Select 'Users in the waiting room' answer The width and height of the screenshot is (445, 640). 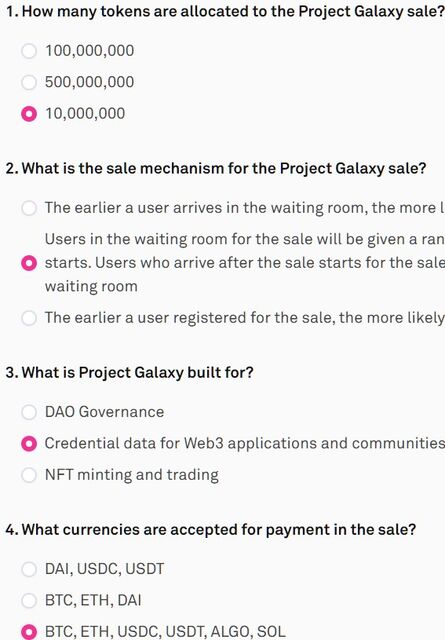click(29, 263)
